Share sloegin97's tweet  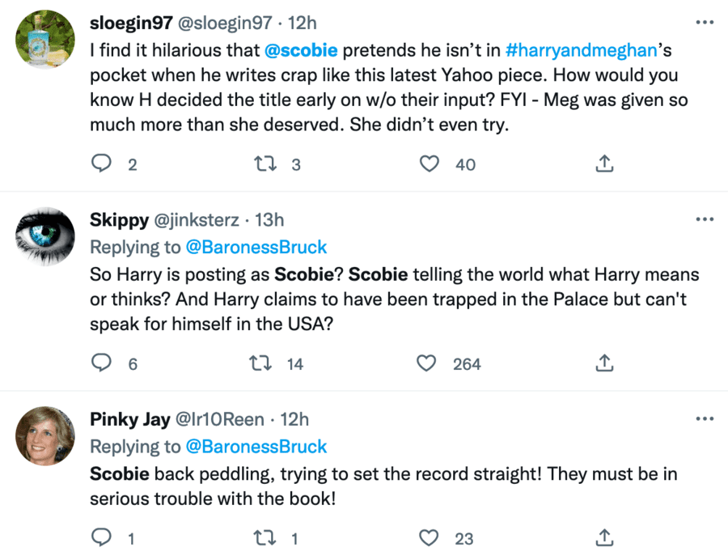click(603, 164)
